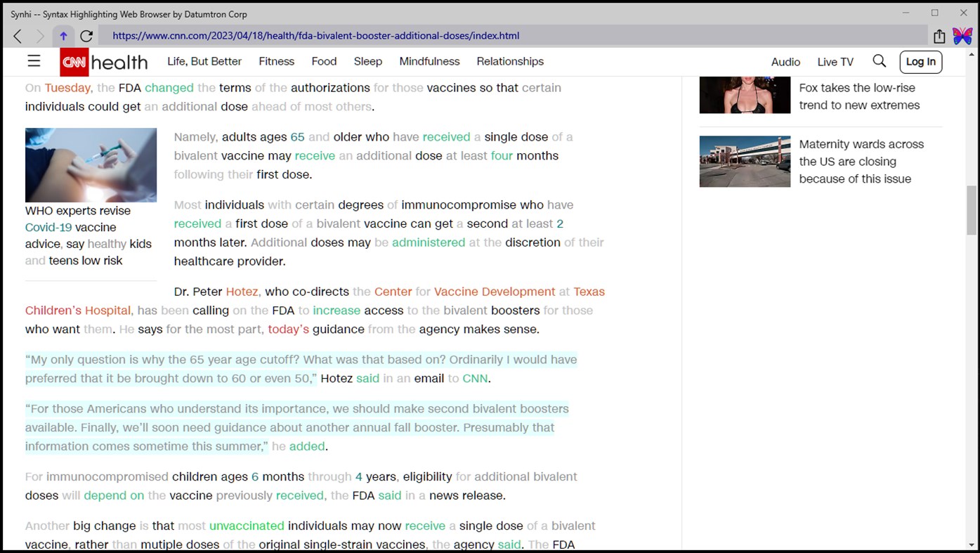Open search with the magnifier icon
This screenshot has height=553, width=980.
pos(879,61)
